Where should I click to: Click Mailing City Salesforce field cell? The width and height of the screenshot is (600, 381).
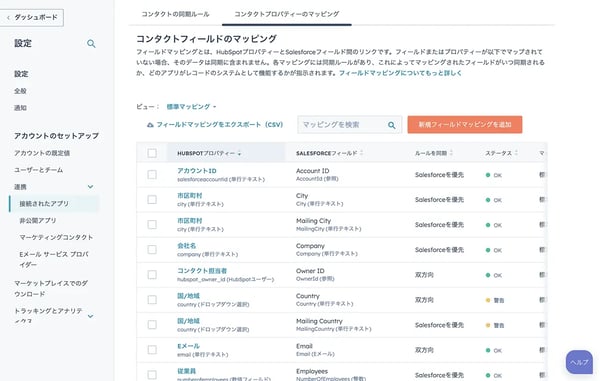coord(328,225)
